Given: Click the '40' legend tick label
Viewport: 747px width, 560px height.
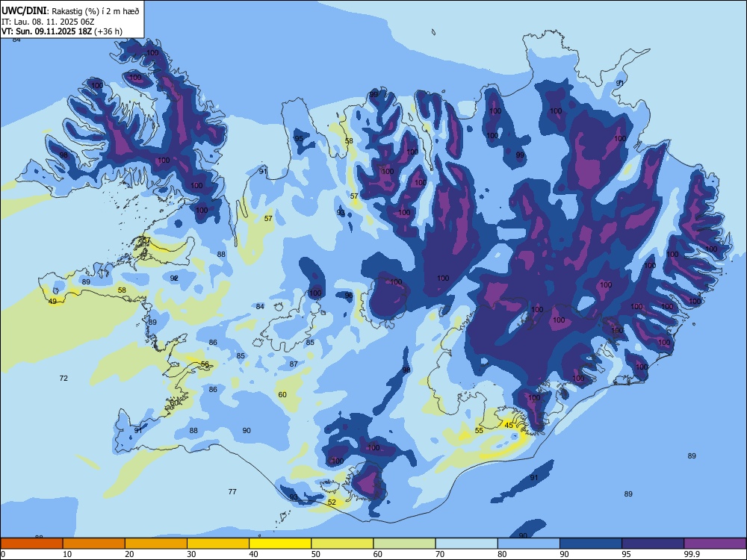Looking at the screenshot, I should 253,554.
